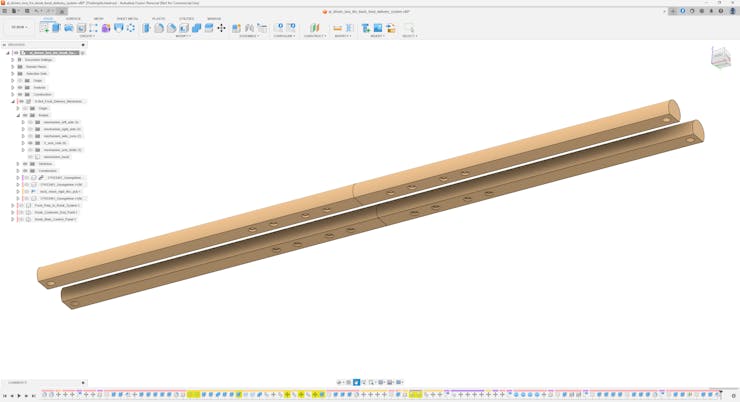The height and width of the screenshot is (402, 740).
Task: Expand the Named Views tree node
Action: coord(13,67)
